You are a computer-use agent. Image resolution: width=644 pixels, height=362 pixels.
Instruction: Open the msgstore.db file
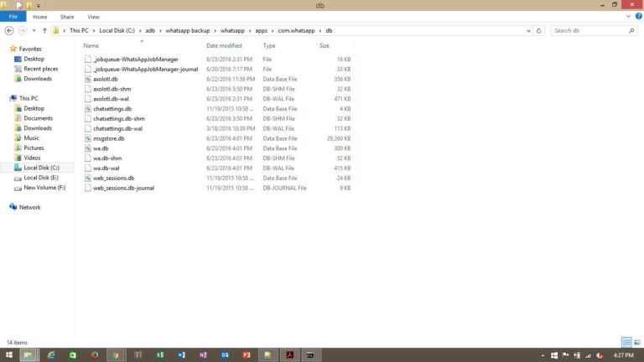click(108, 138)
